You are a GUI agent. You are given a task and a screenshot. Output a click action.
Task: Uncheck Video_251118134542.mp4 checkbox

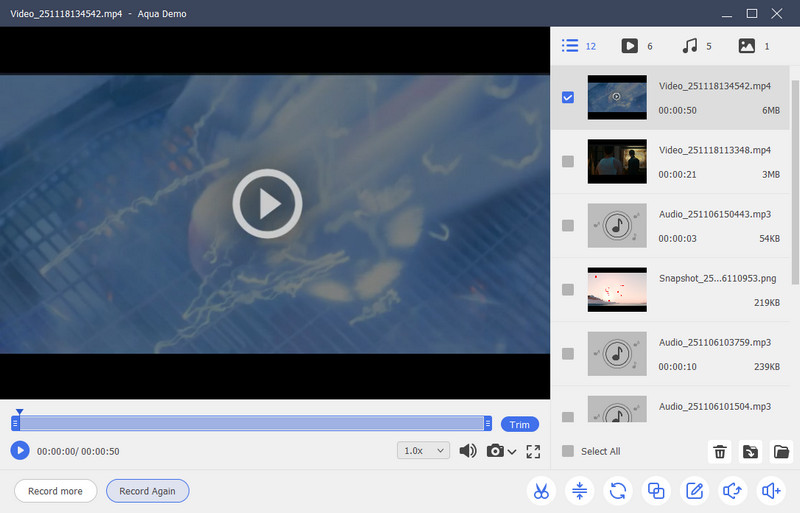click(x=568, y=97)
